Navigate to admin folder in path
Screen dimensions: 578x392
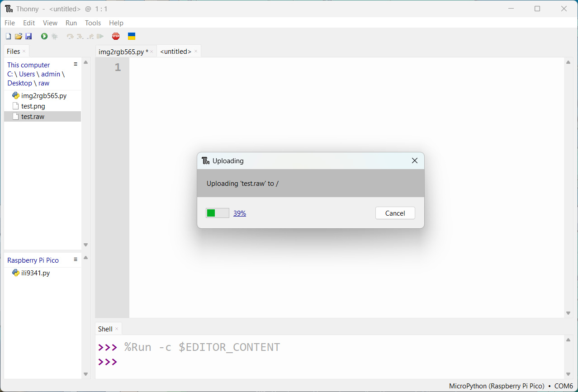(51, 74)
